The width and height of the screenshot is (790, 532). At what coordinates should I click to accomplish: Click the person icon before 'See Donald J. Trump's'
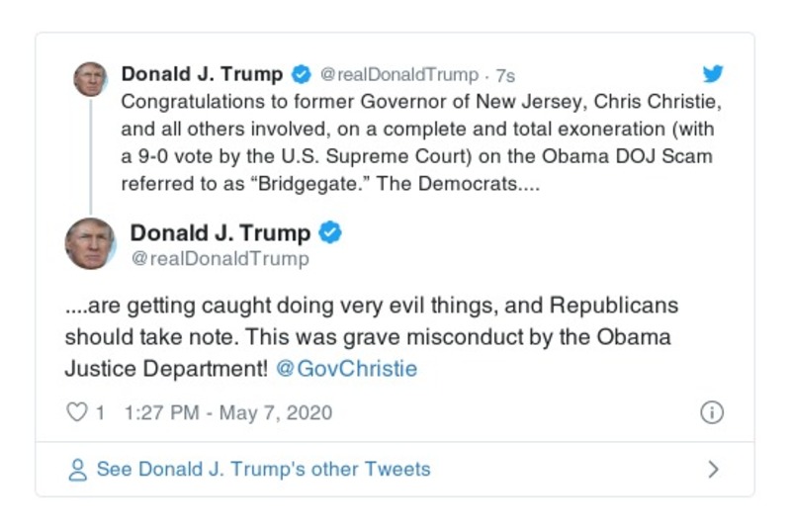[77, 470]
